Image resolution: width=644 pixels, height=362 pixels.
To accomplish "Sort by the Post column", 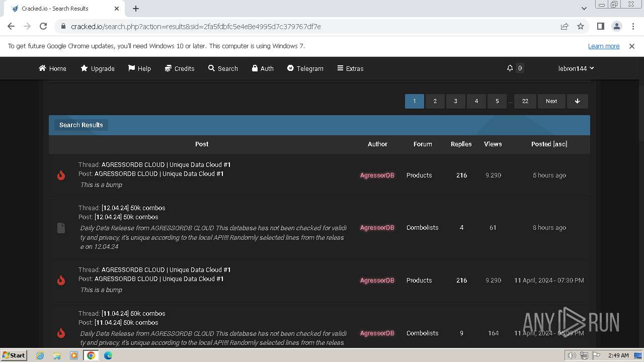I will (x=202, y=144).
